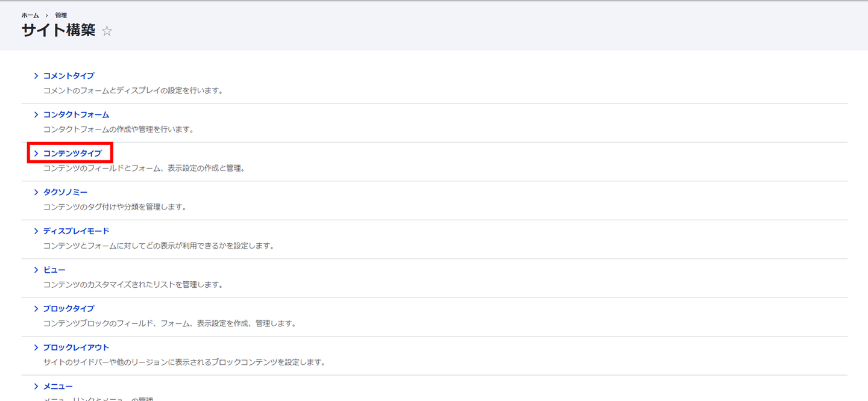Click the chevron beside コンテンツタイプ
The height and width of the screenshot is (401, 868).
point(36,154)
